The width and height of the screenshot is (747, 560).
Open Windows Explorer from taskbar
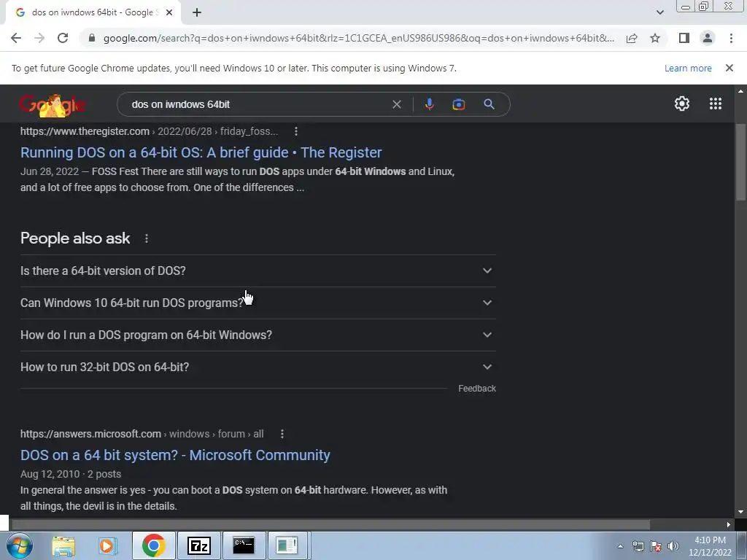pos(63,545)
